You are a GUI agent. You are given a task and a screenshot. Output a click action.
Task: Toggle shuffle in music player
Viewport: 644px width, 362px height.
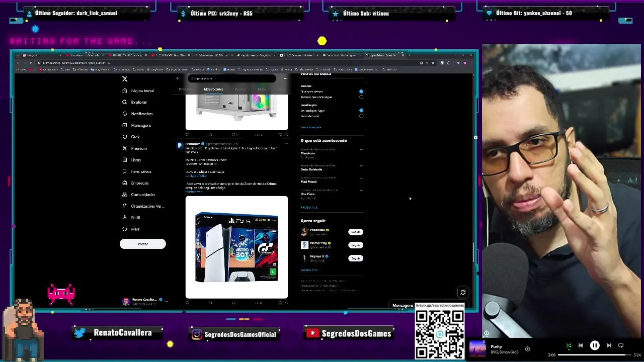click(569, 345)
